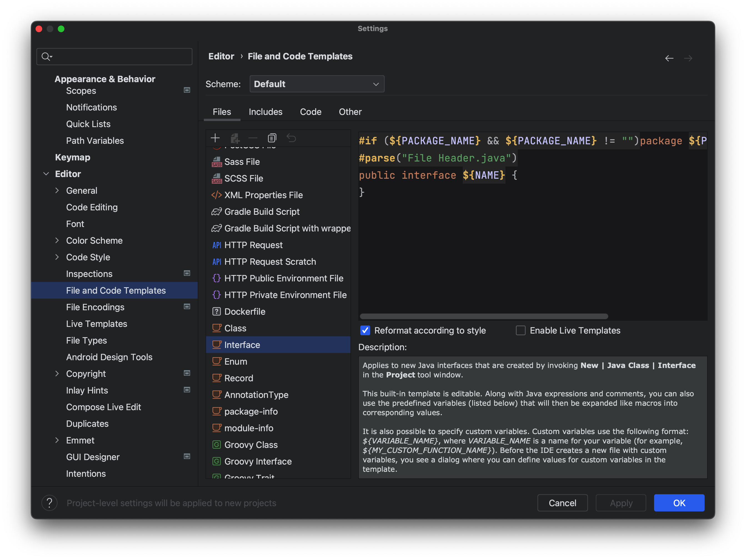
Task: Expand the General settings node
Action: tap(57, 190)
